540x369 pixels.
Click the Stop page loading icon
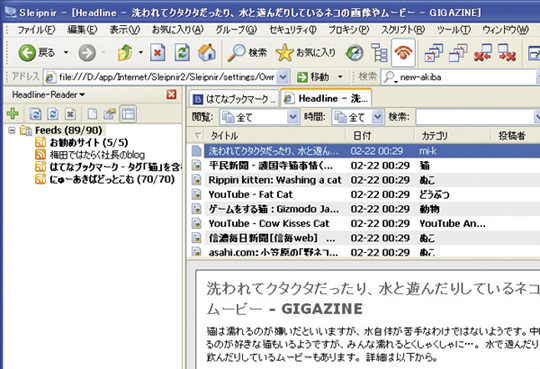pyautogui.click(x=158, y=53)
